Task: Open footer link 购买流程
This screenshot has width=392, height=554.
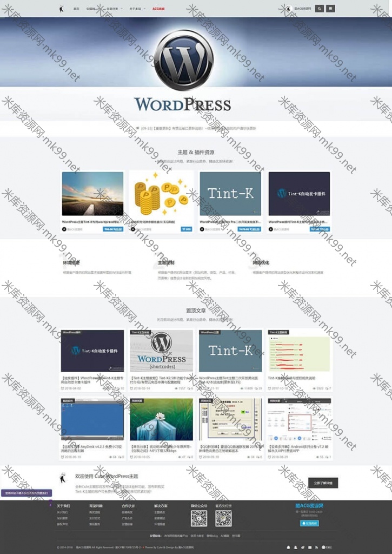Action: [x=95, y=512]
